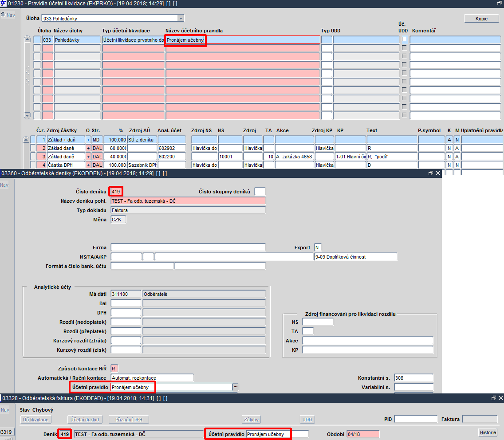Click the DPH account field
The image size is (504, 440).
(x=126, y=313)
